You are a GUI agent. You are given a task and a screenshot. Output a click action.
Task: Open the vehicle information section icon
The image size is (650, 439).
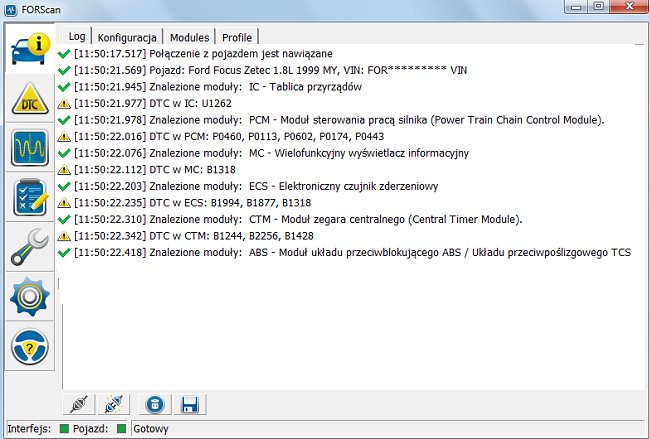[30, 49]
